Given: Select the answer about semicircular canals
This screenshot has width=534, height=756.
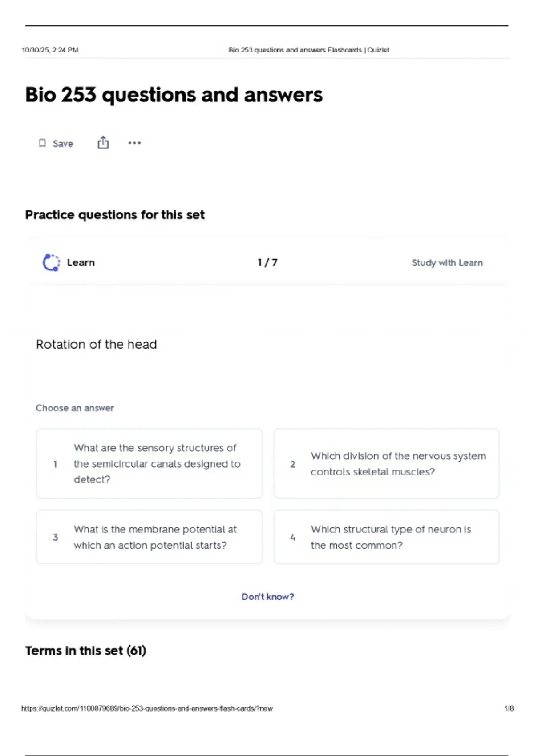Looking at the screenshot, I should click(x=149, y=463).
